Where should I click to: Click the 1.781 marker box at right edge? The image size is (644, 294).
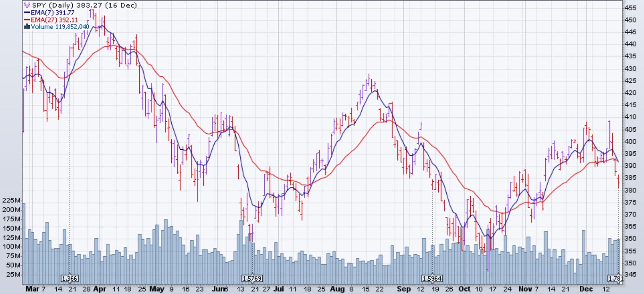[x=616, y=278]
